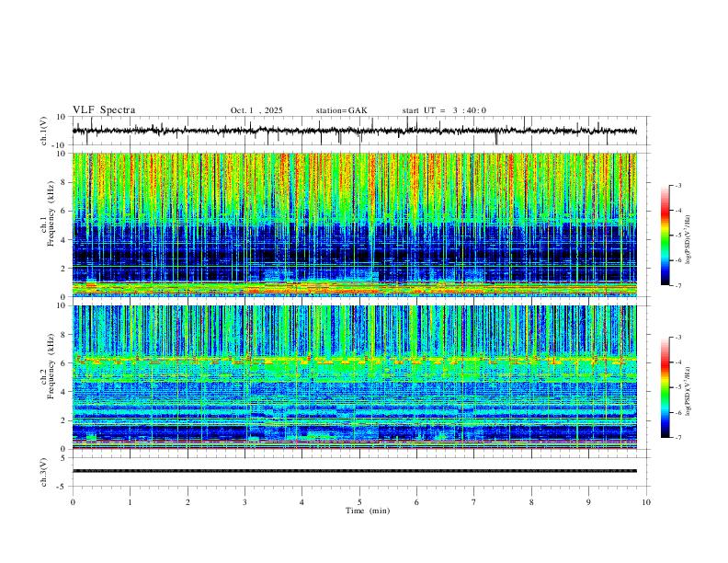Click time axis tick label "3"
This screenshot has height=563, width=728.
[x=245, y=502]
